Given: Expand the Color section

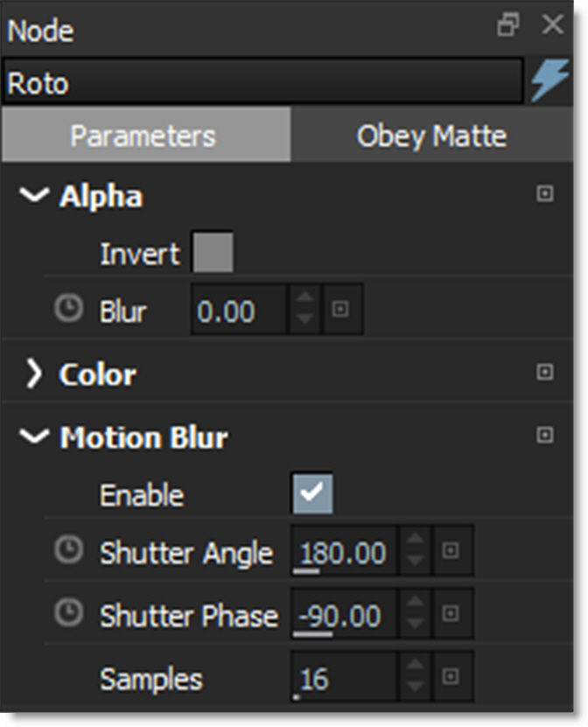Looking at the screenshot, I should tap(35, 374).
